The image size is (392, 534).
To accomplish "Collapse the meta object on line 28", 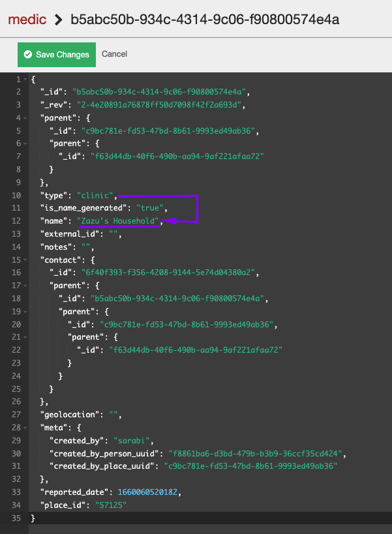I will (x=25, y=428).
